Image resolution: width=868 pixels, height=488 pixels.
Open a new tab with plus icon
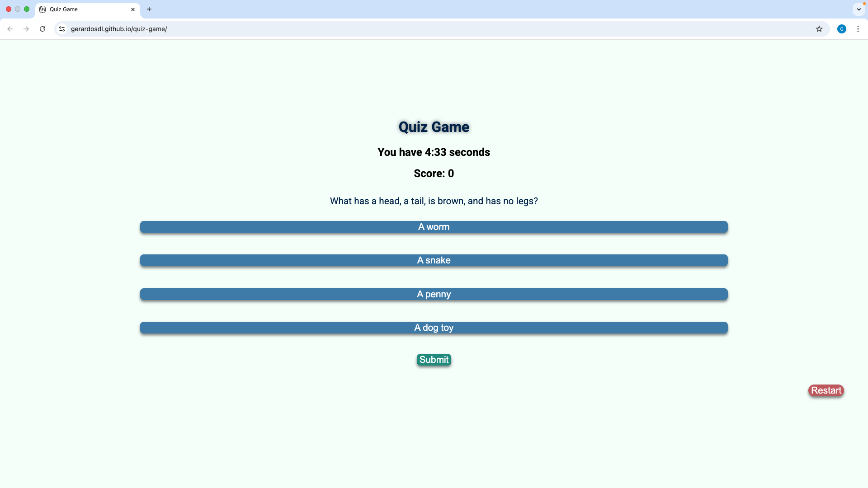[149, 9]
